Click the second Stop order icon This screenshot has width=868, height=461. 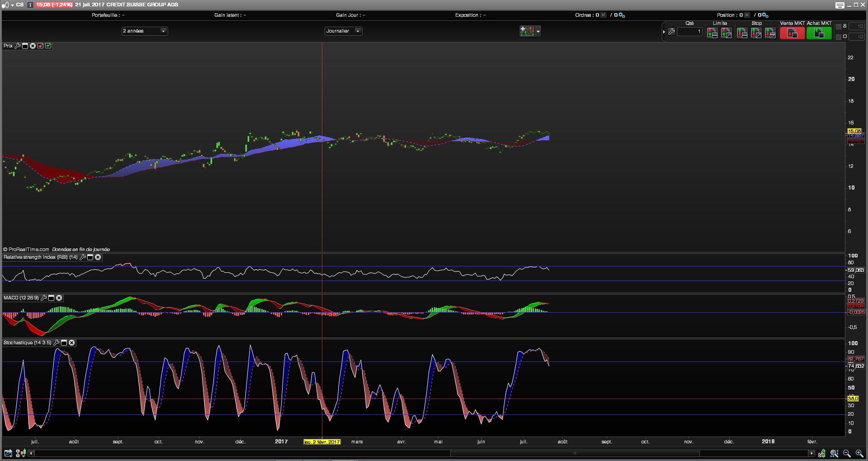click(x=756, y=33)
